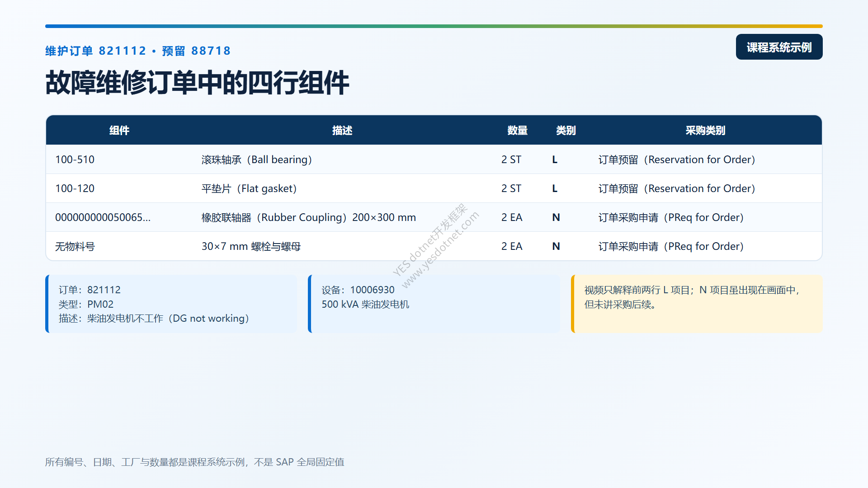Click the 采购类别 column header
868x488 pixels.
tap(705, 131)
